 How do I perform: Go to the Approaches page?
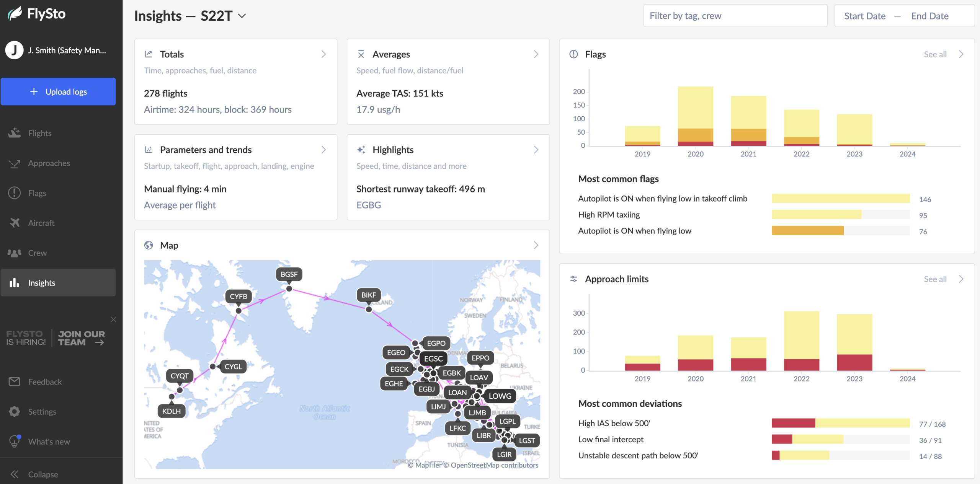click(x=49, y=163)
